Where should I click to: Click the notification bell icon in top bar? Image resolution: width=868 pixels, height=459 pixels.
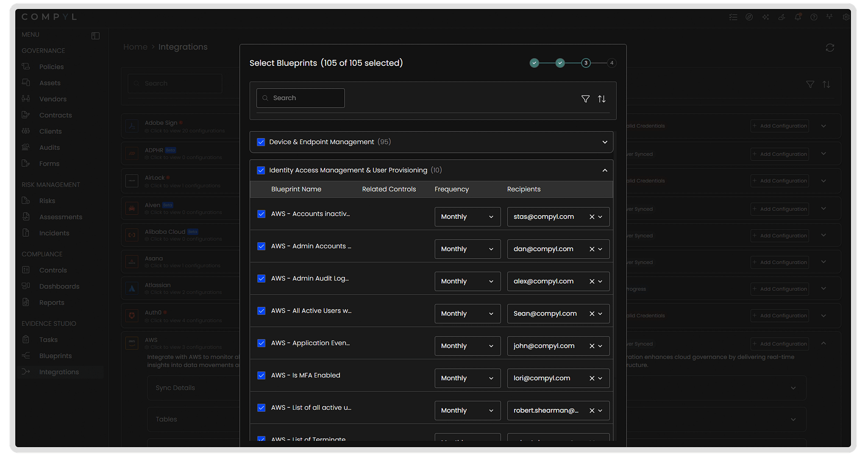[x=798, y=17]
